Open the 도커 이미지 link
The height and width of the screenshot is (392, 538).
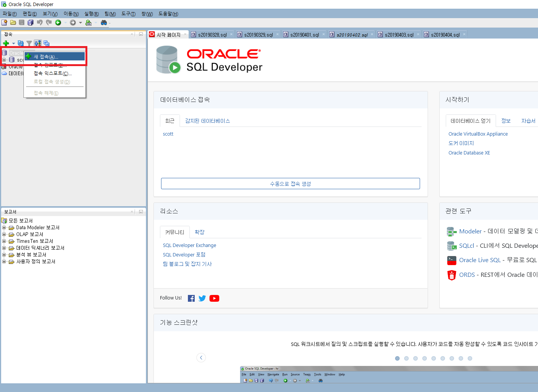(461, 143)
